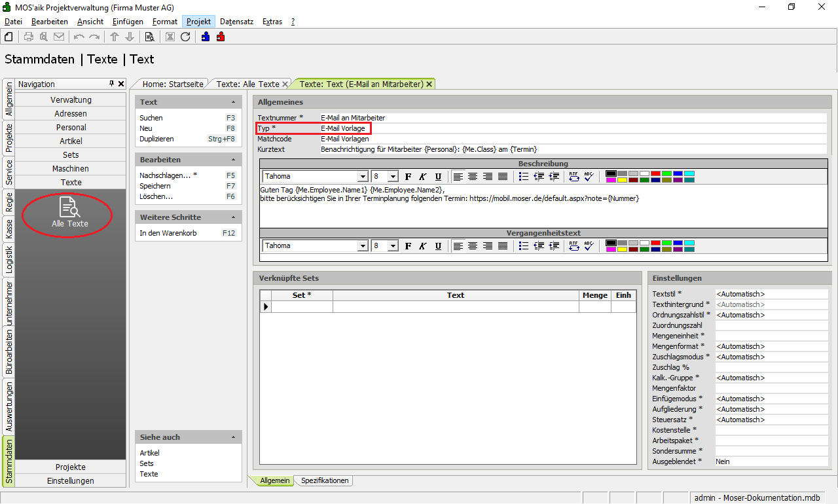Click Speichern in the Bearbeiten panel
The width and height of the screenshot is (838, 504).
[x=155, y=186]
